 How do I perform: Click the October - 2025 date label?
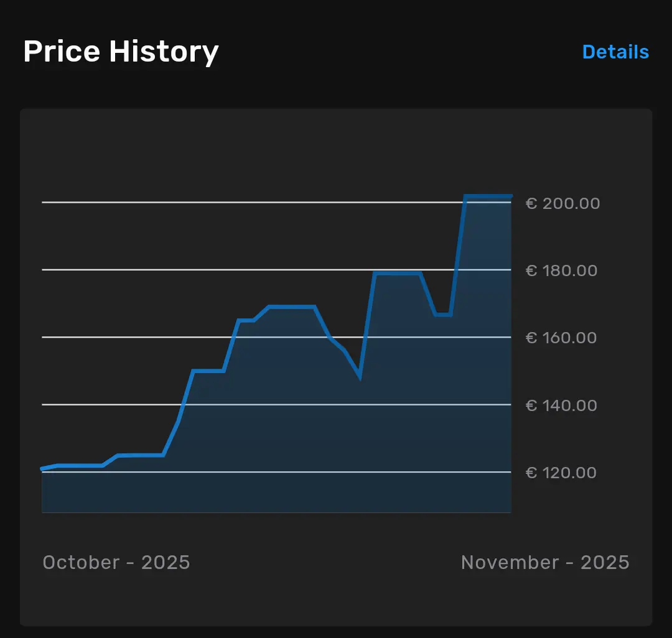coord(116,562)
